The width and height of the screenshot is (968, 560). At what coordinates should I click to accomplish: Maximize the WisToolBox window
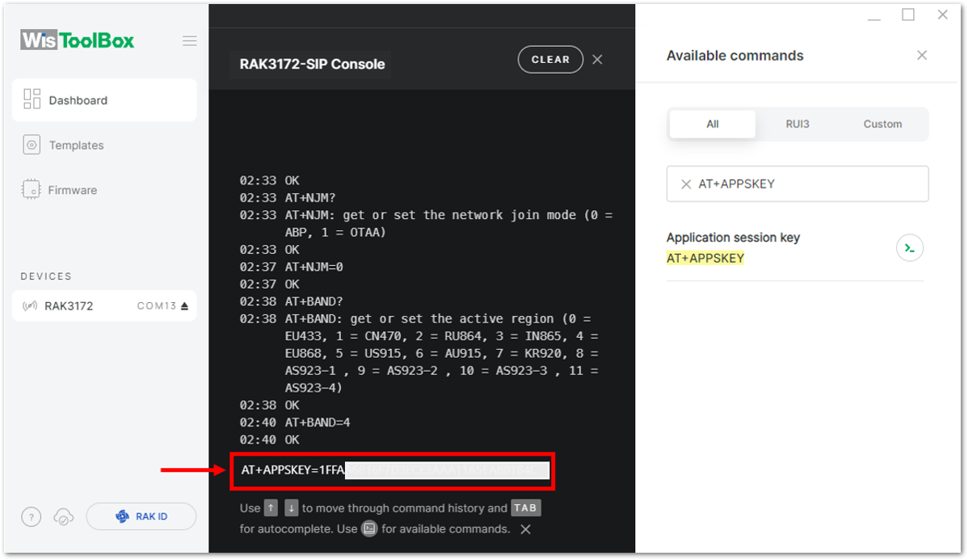point(908,15)
